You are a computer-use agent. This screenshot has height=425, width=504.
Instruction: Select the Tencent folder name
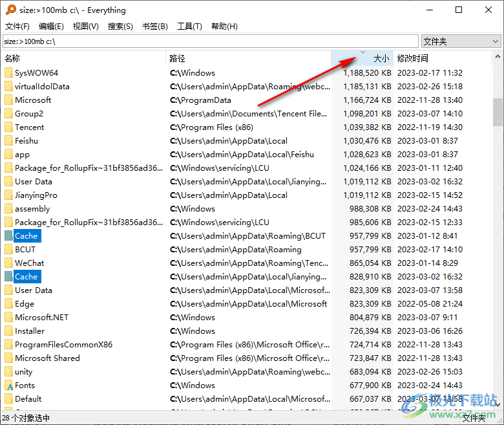pyautogui.click(x=29, y=127)
